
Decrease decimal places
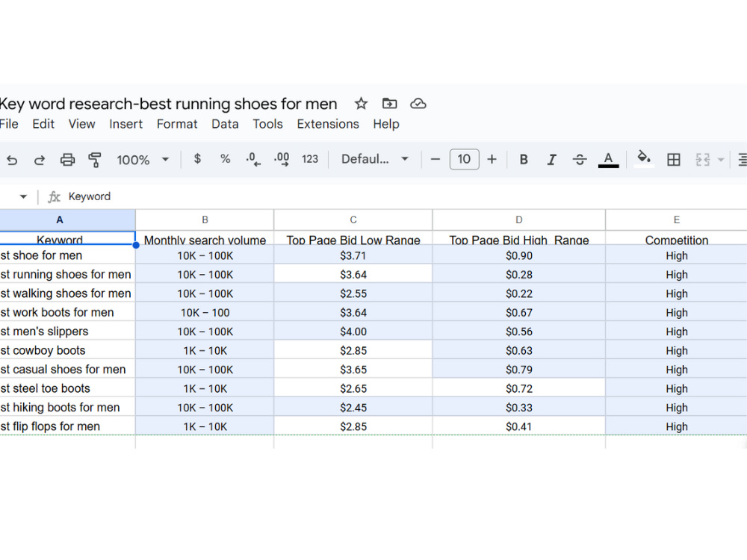point(253,159)
